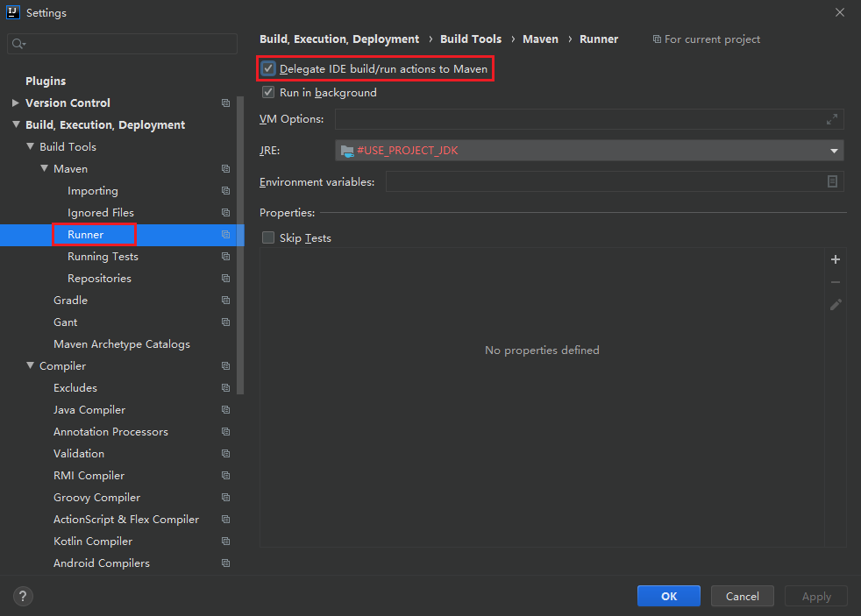Click the project-level icon beside Gradle

pos(225,301)
